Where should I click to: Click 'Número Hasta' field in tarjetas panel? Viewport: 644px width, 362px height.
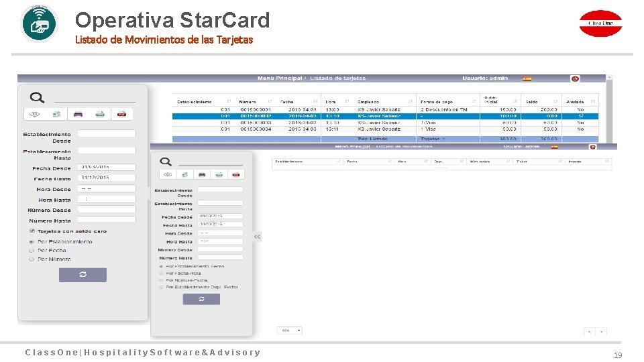pyautogui.click(x=107, y=220)
